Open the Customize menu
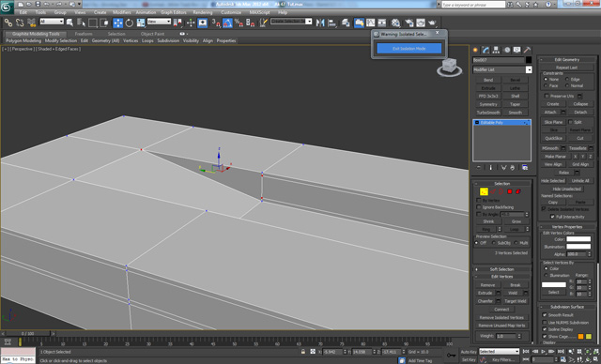This screenshot has height=364, width=601. [231, 12]
